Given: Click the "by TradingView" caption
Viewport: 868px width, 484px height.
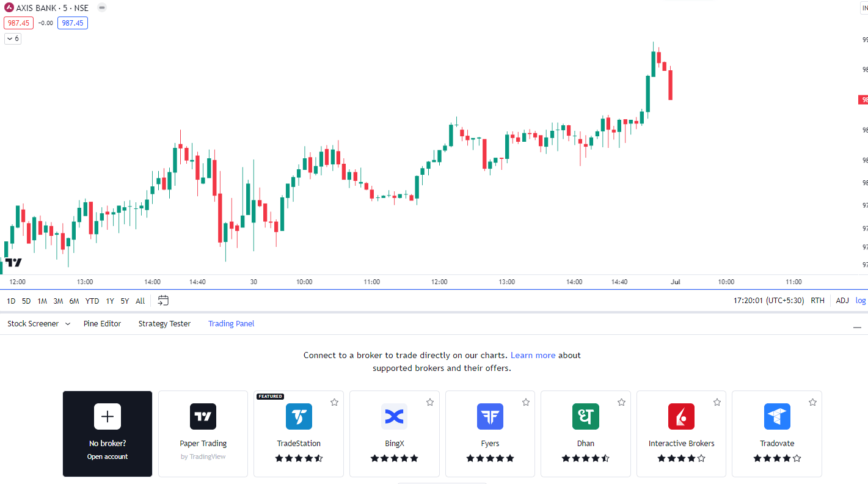Looking at the screenshot, I should 203,457.
